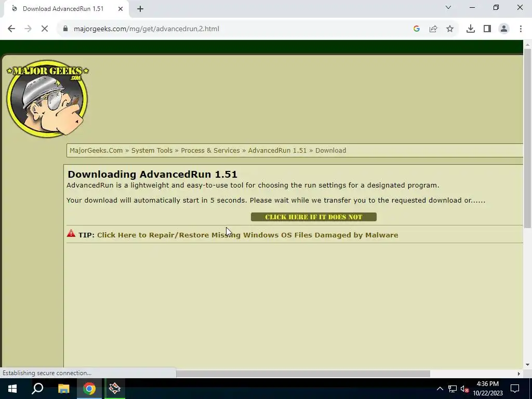Viewport: 532px width, 399px height.
Task: Open Process & Services breadcrumb link
Action: click(x=210, y=150)
